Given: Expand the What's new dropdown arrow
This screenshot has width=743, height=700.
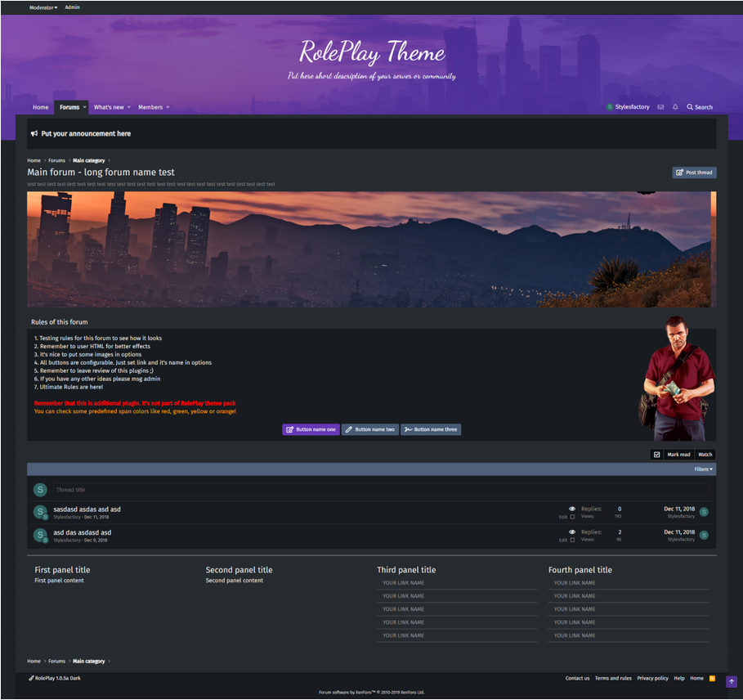Looking at the screenshot, I should (129, 108).
